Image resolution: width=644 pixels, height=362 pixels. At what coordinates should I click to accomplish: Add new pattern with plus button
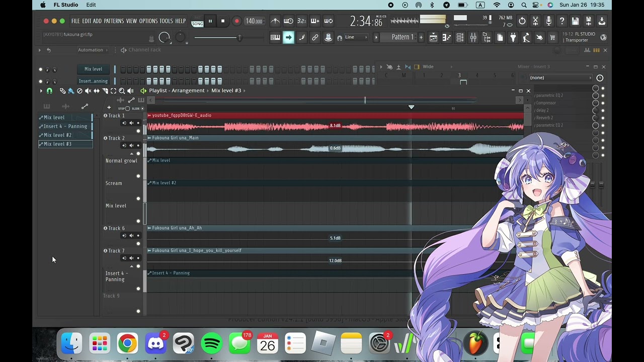[421, 38]
